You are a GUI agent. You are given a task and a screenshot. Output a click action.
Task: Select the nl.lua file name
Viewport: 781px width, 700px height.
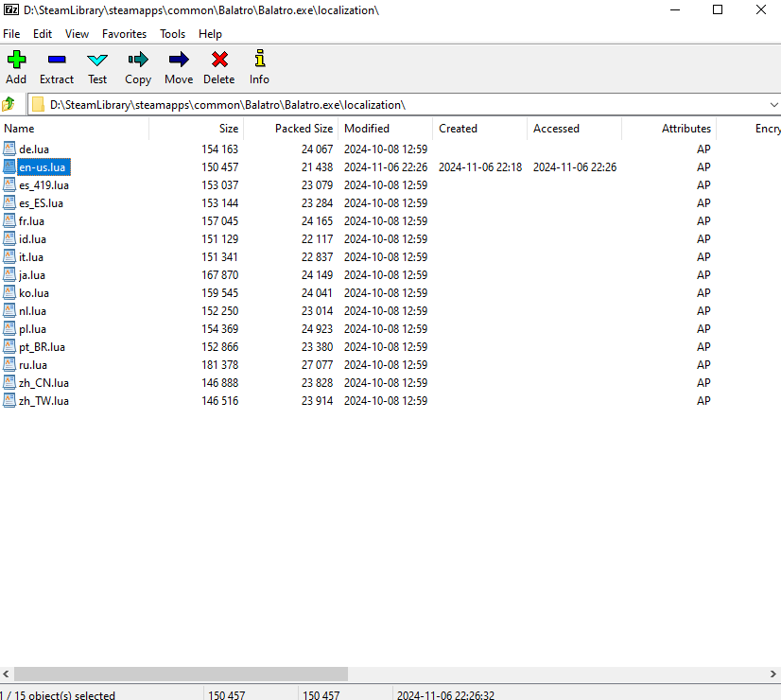(x=32, y=310)
